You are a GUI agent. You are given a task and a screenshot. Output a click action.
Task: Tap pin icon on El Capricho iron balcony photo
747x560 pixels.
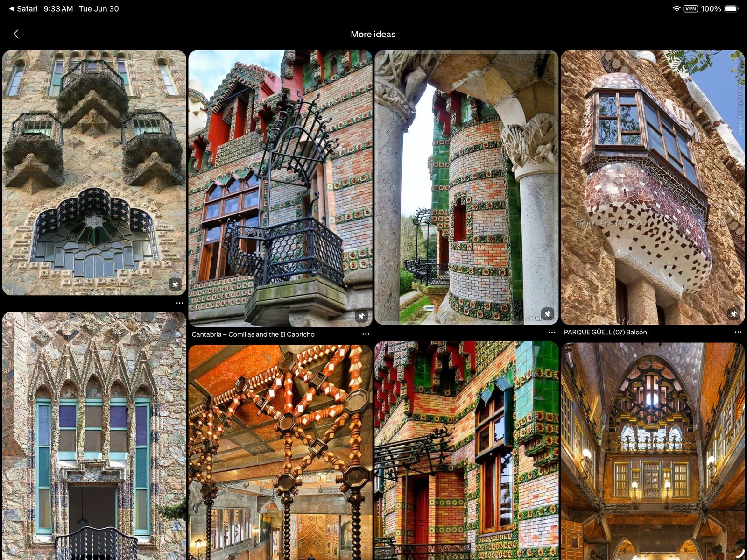pyautogui.click(x=361, y=316)
